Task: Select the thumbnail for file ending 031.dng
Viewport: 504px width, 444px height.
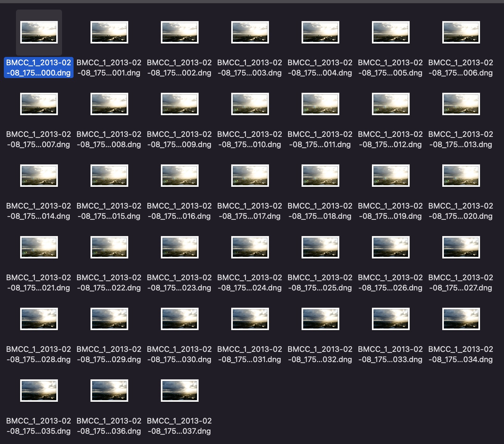Action: [250, 319]
